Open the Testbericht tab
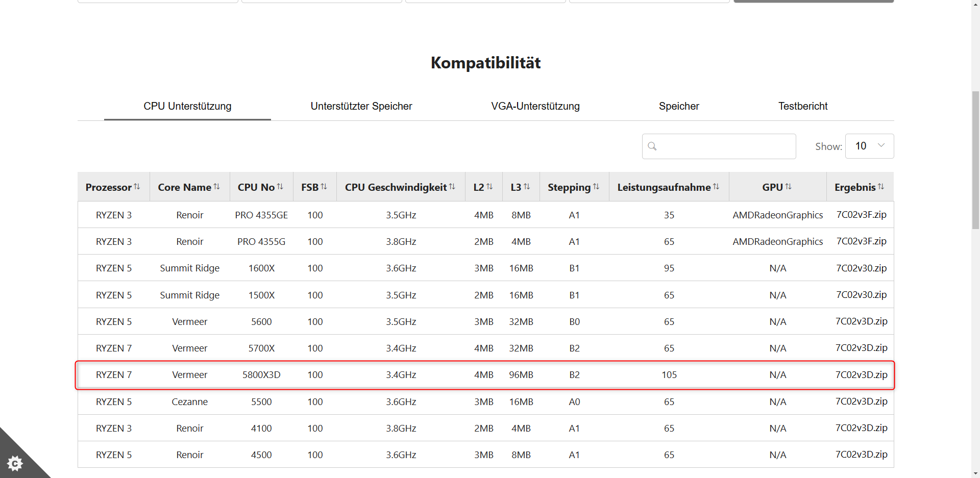Image resolution: width=980 pixels, height=478 pixels. [x=803, y=106]
